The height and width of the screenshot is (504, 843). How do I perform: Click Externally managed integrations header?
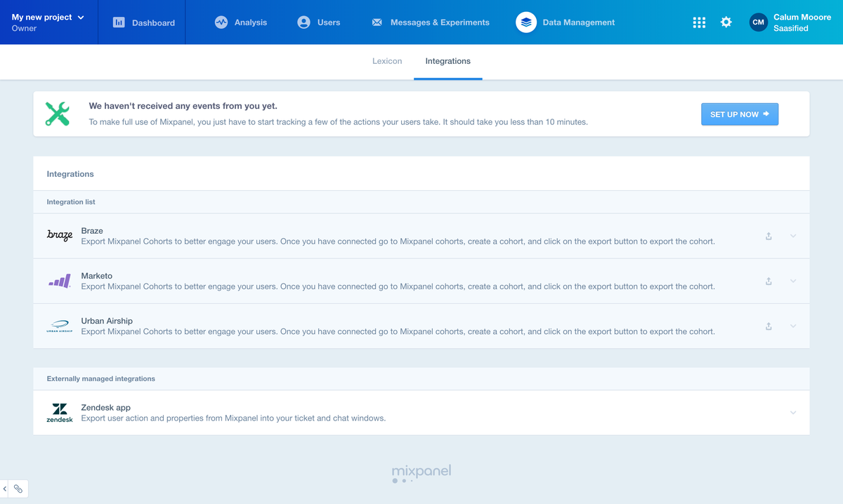[x=101, y=379]
